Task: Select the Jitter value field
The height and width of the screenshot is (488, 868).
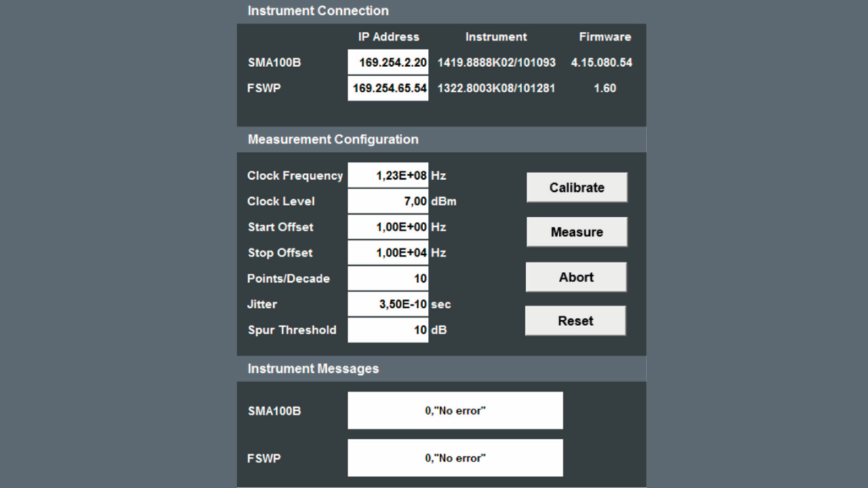Action: [x=388, y=304]
